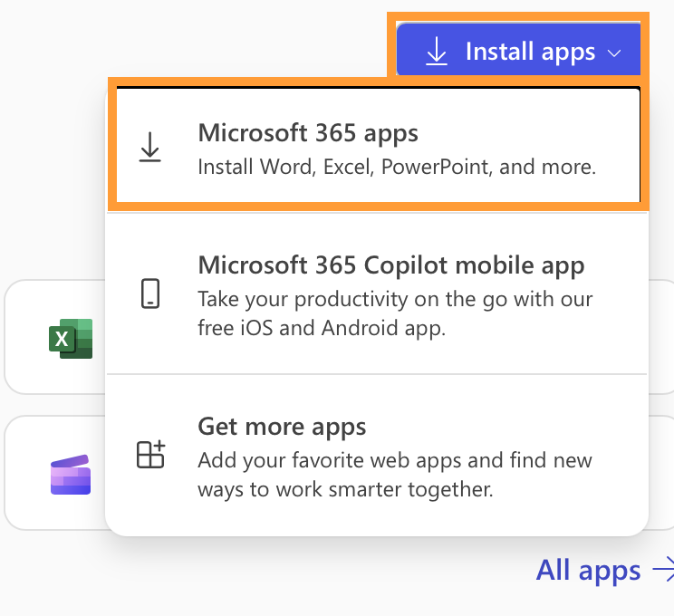This screenshot has width=674, height=616.
Task: Click the chevron on the Install apps button
Action: [x=614, y=53]
